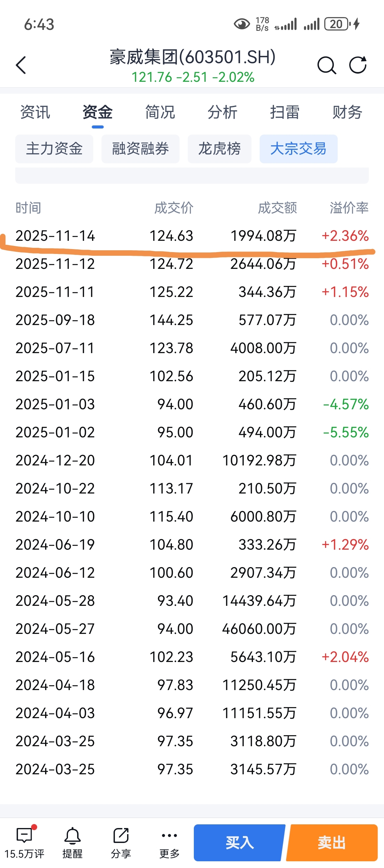Select the 主力资金 filter chip

click(x=54, y=149)
